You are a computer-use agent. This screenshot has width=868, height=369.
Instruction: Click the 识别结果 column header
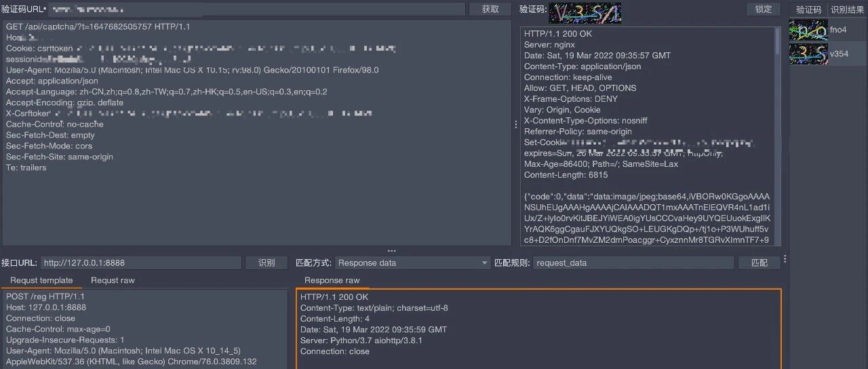tap(848, 9)
